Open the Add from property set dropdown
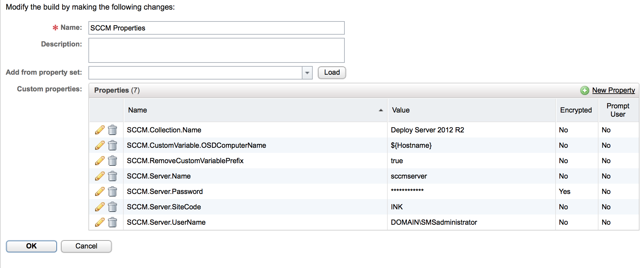 tap(307, 73)
